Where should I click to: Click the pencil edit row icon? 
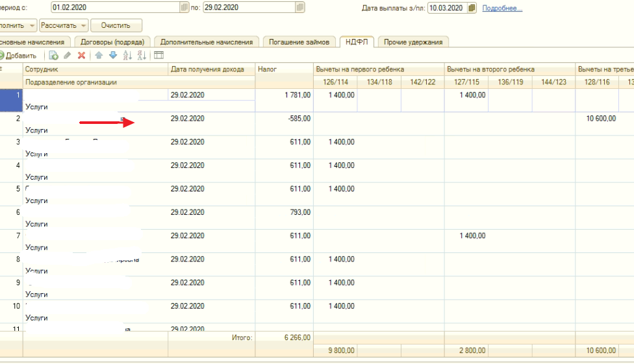point(68,56)
